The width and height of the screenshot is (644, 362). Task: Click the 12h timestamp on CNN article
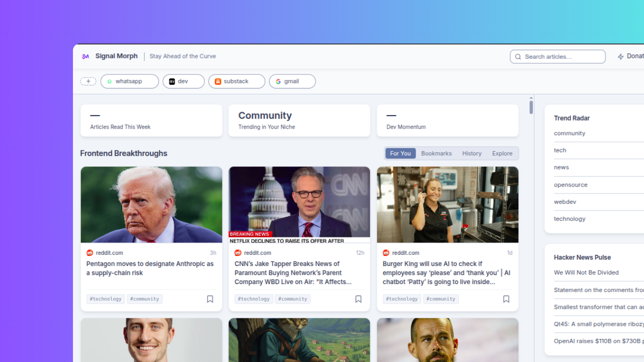pos(360,253)
